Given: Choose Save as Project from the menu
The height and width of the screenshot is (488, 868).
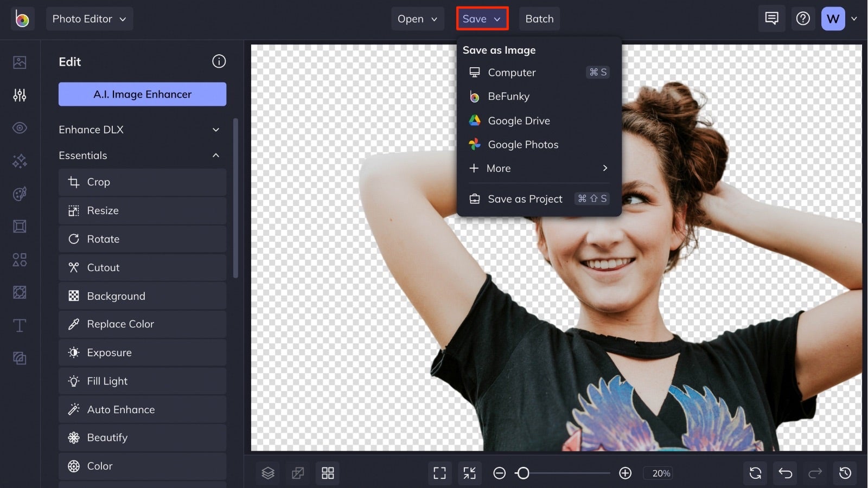Looking at the screenshot, I should click(x=525, y=198).
